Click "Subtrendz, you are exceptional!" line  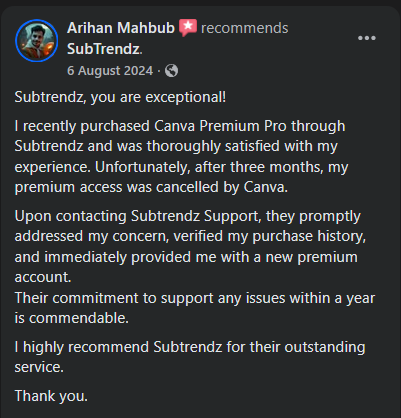point(120,97)
